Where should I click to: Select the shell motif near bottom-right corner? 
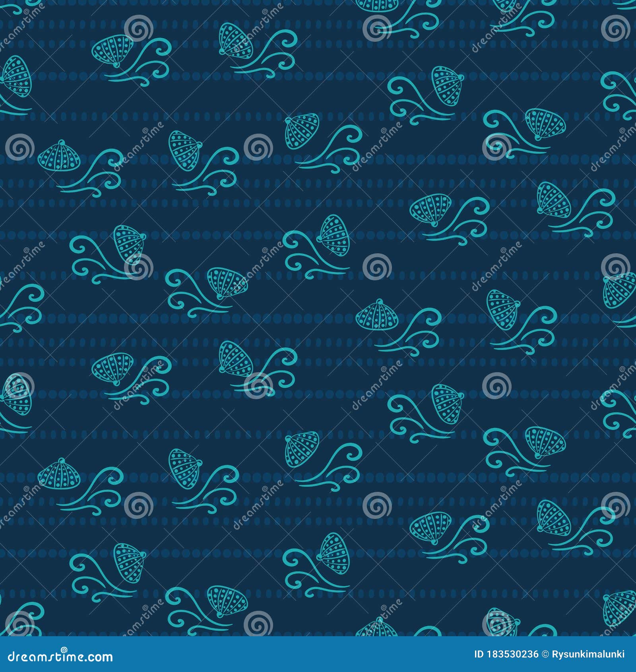553,517
